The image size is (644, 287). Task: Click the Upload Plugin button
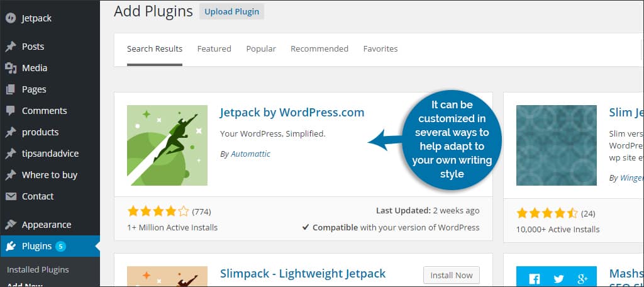(x=231, y=12)
